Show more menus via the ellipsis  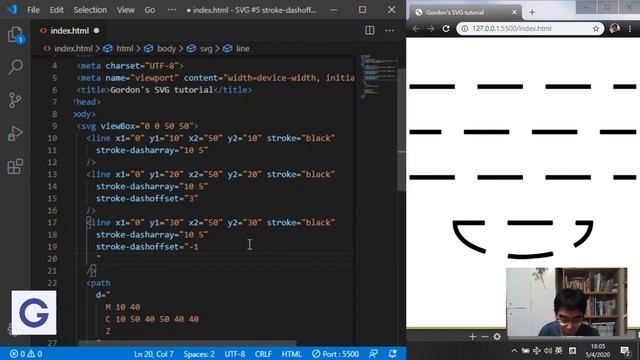(172, 10)
